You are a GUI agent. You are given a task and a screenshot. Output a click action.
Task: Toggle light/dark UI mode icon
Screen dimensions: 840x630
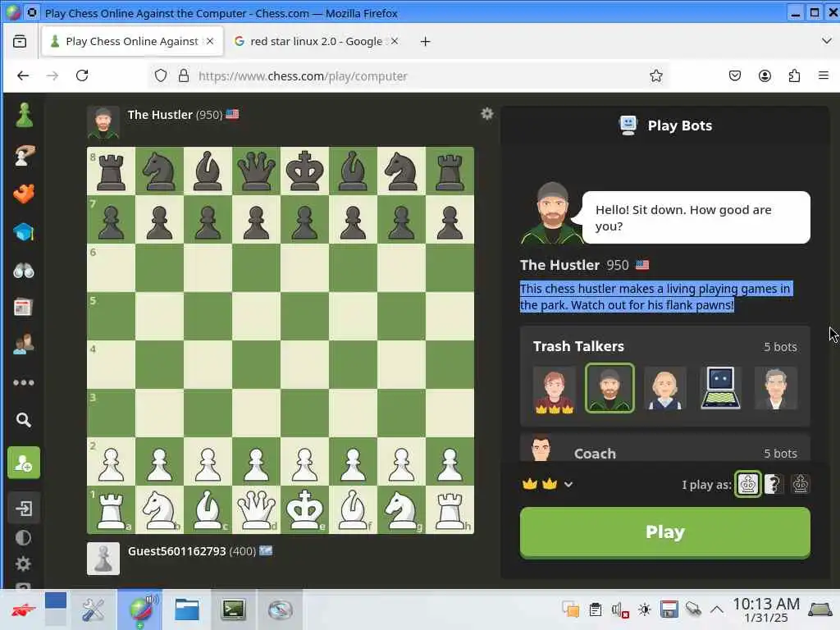point(23,538)
